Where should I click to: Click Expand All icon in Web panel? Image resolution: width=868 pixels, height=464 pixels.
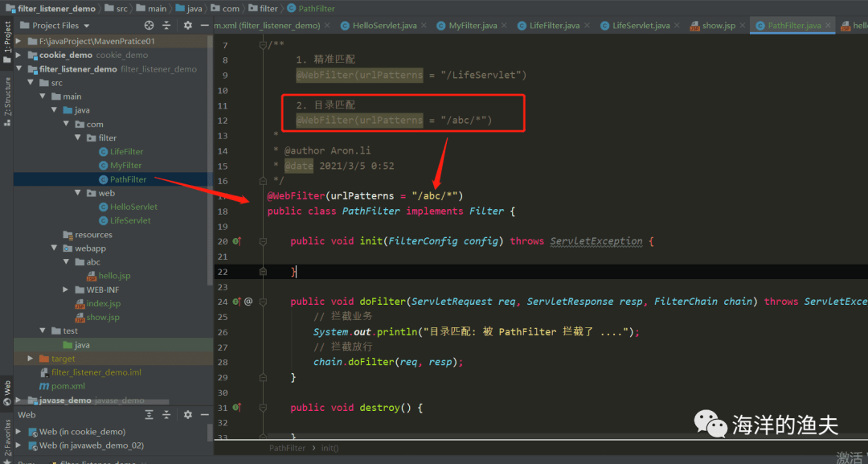(149, 415)
